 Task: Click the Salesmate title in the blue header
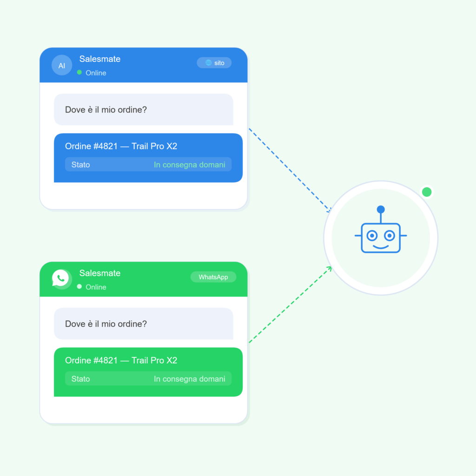pos(100,59)
